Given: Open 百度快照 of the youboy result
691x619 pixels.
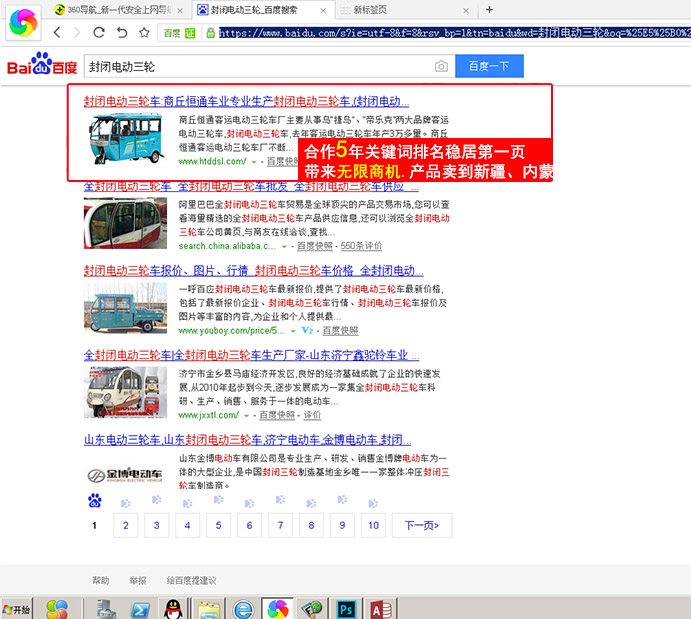Looking at the screenshot, I should point(340,330).
